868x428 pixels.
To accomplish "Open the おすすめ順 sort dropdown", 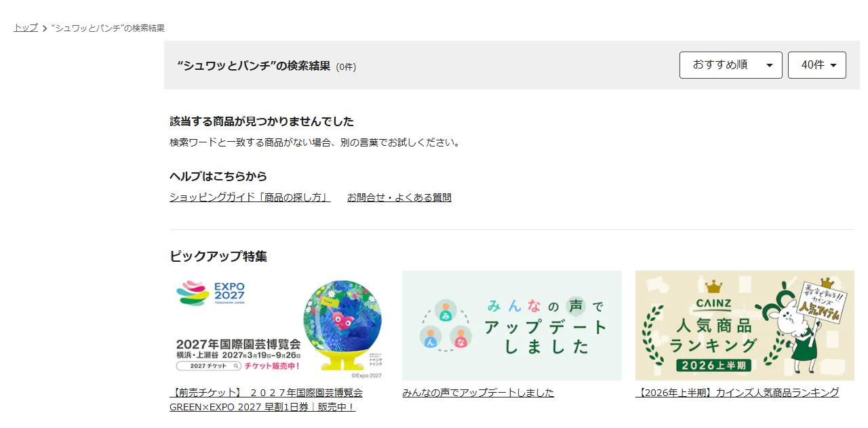I will coord(731,65).
